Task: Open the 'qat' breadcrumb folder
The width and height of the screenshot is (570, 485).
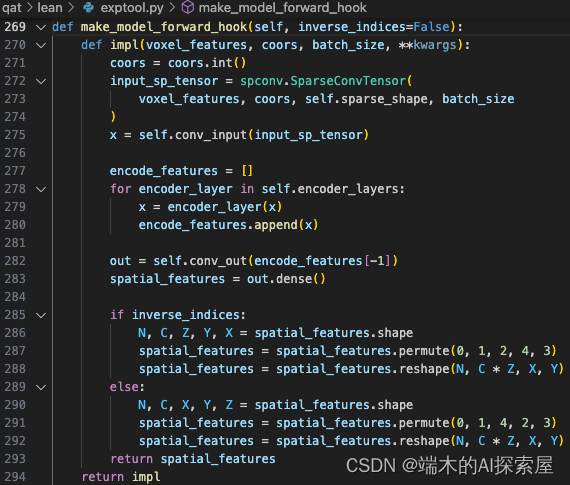Action: (12, 8)
